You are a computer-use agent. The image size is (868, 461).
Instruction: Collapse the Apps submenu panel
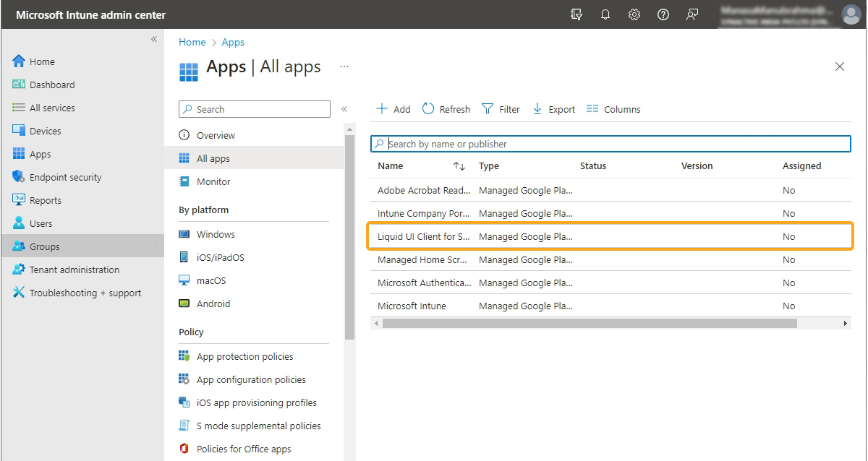344,109
